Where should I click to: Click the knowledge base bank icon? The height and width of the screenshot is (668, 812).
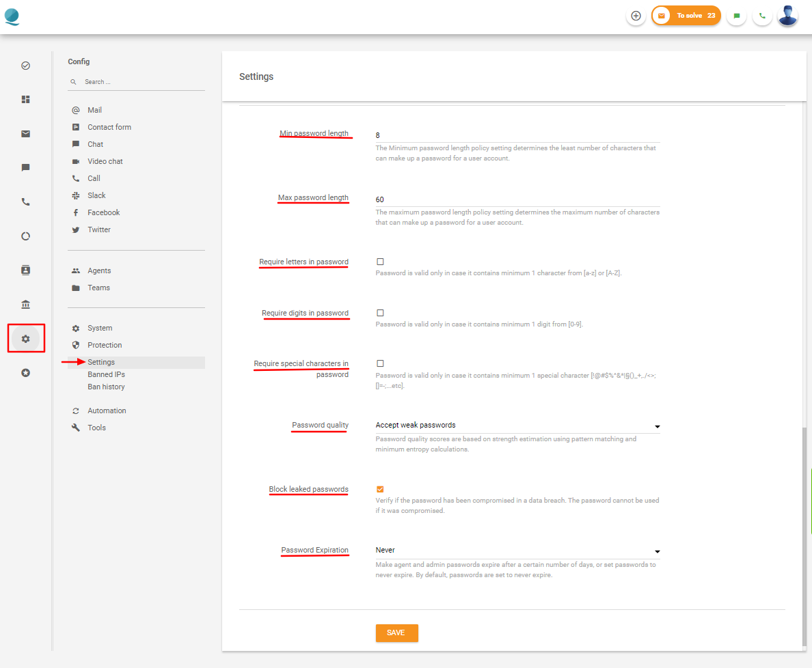point(26,305)
